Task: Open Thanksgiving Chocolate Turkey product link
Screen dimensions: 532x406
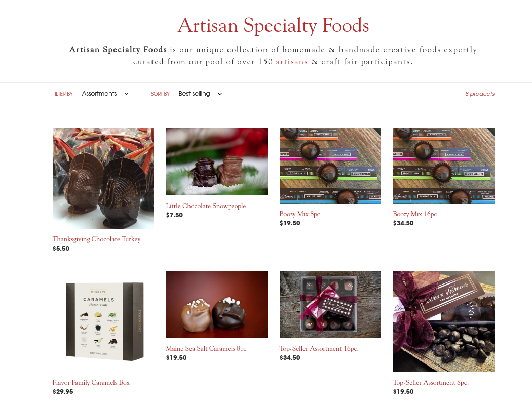Action: tap(96, 239)
